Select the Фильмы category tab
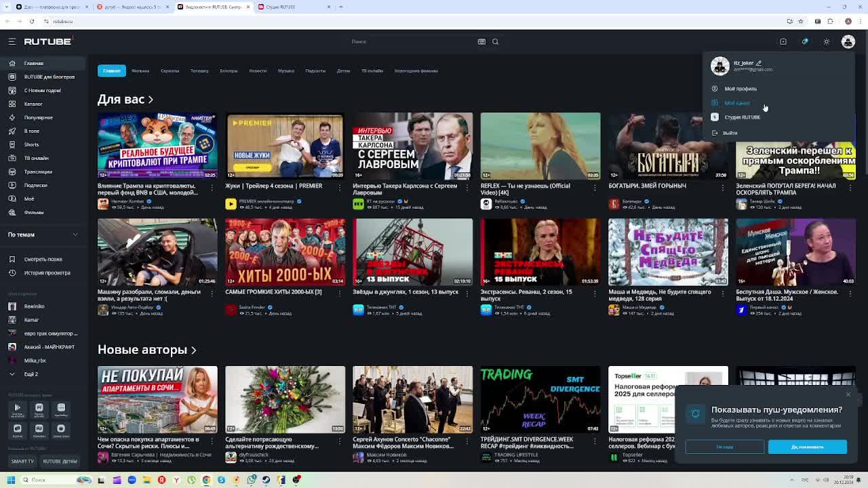The image size is (868, 488). (x=140, y=70)
